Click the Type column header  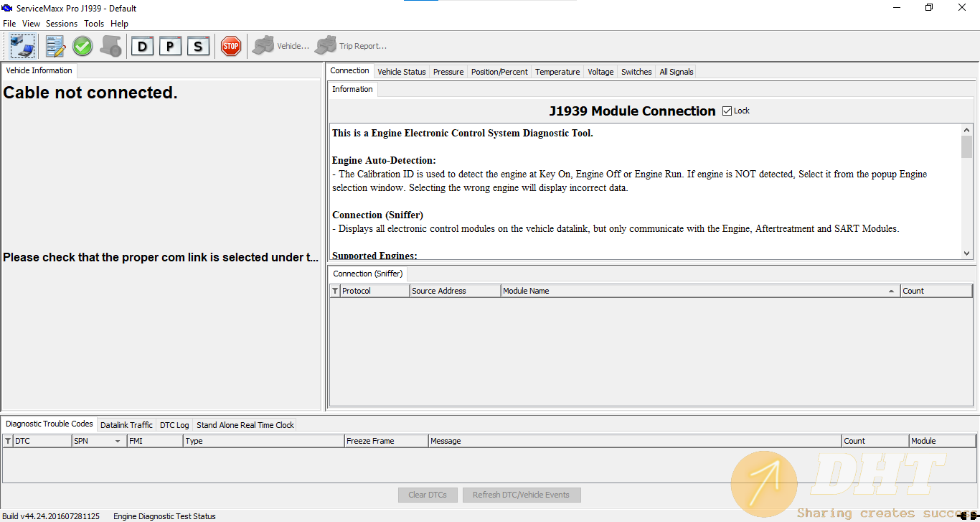(x=264, y=441)
